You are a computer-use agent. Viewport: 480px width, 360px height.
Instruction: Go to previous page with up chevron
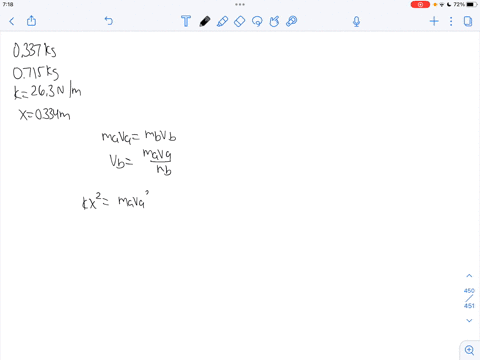(469, 276)
